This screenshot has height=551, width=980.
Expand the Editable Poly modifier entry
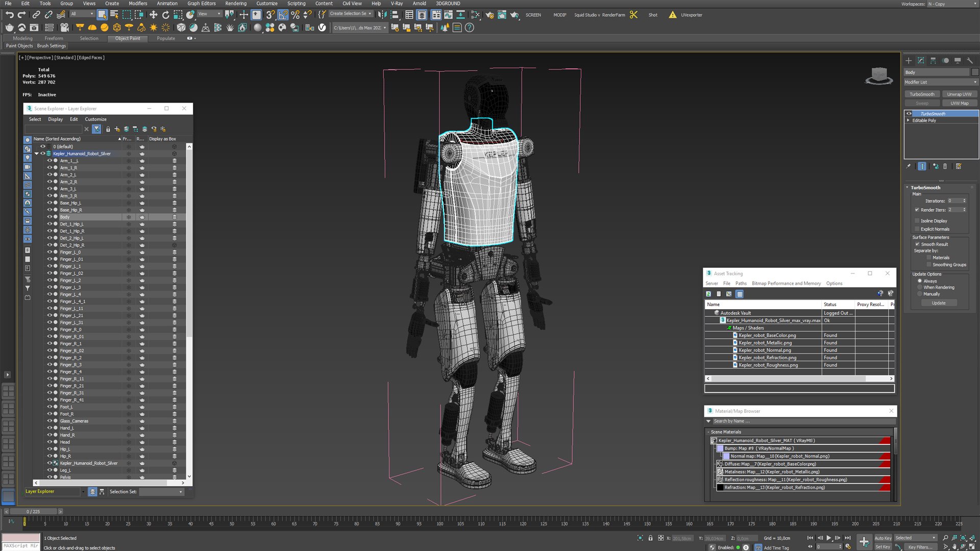pyautogui.click(x=908, y=120)
